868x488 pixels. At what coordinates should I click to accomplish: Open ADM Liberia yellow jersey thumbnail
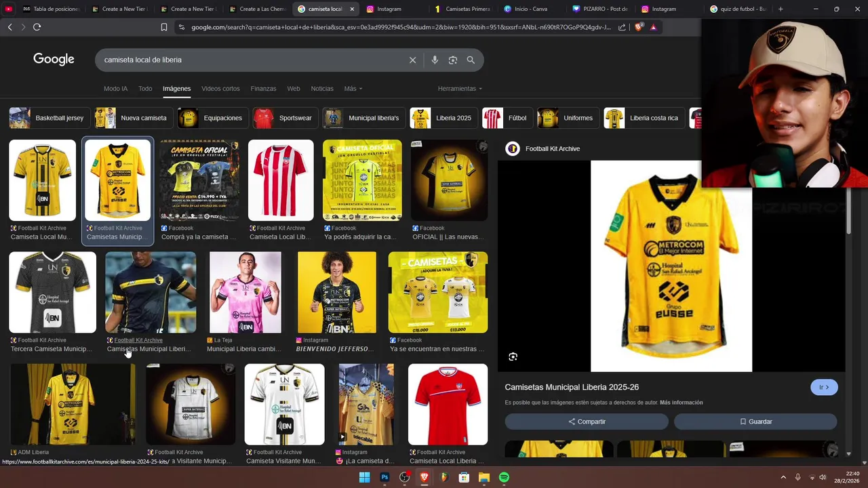tap(73, 405)
